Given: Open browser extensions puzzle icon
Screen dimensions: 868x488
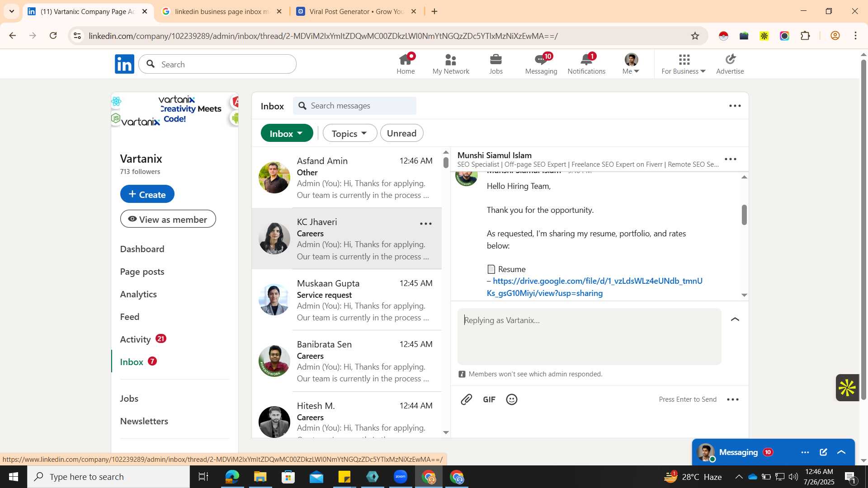Looking at the screenshot, I should point(805,36).
